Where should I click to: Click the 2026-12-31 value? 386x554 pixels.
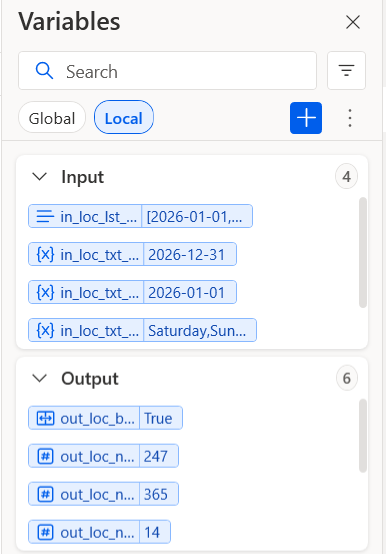(x=186, y=254)
